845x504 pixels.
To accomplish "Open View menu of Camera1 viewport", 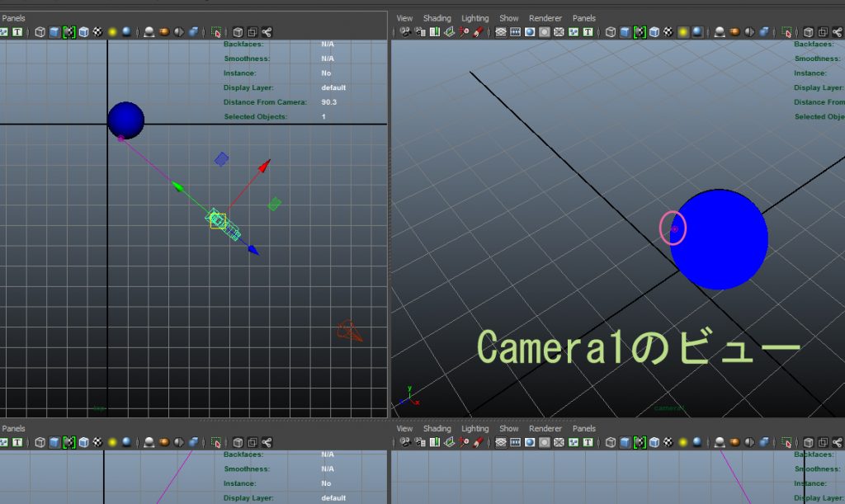I will [404, 18].
